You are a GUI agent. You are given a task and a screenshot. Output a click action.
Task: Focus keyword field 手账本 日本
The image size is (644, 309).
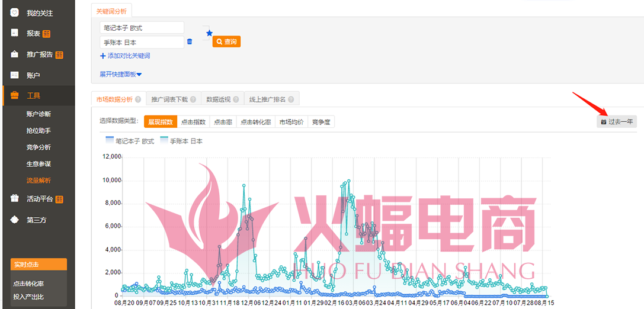(x=142, y=42)
